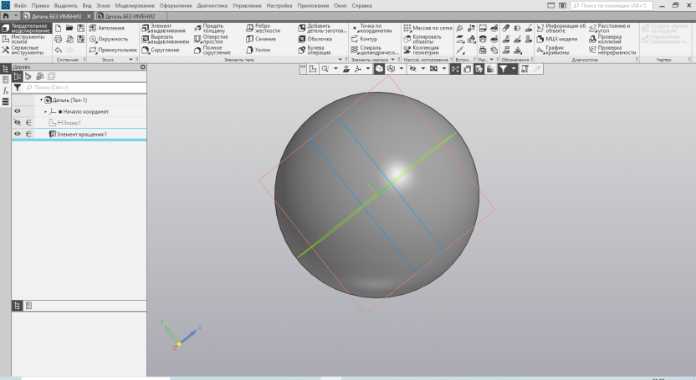Toggle the selection filter funnel in view toolbar
The image size is (696, 380).
click(503, 69)
